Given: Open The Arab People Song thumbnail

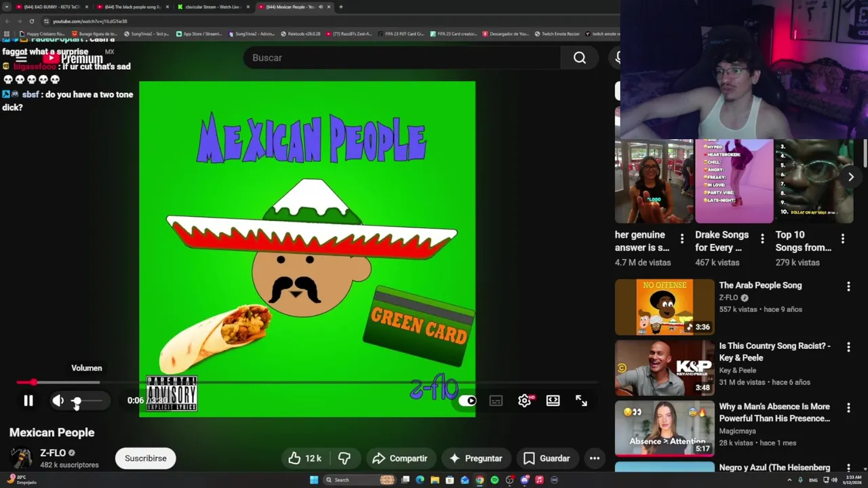Looking at the screenshot, I should click(665, 307).
